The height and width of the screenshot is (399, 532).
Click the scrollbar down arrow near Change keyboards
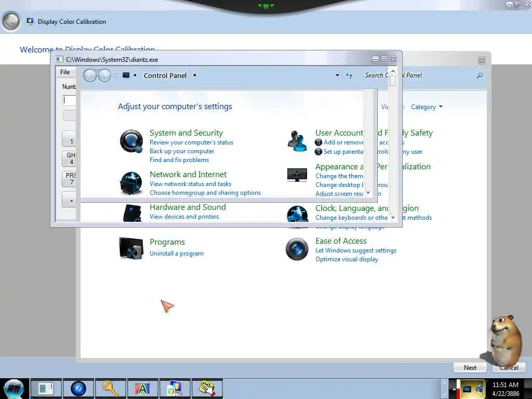pos(393,218)
